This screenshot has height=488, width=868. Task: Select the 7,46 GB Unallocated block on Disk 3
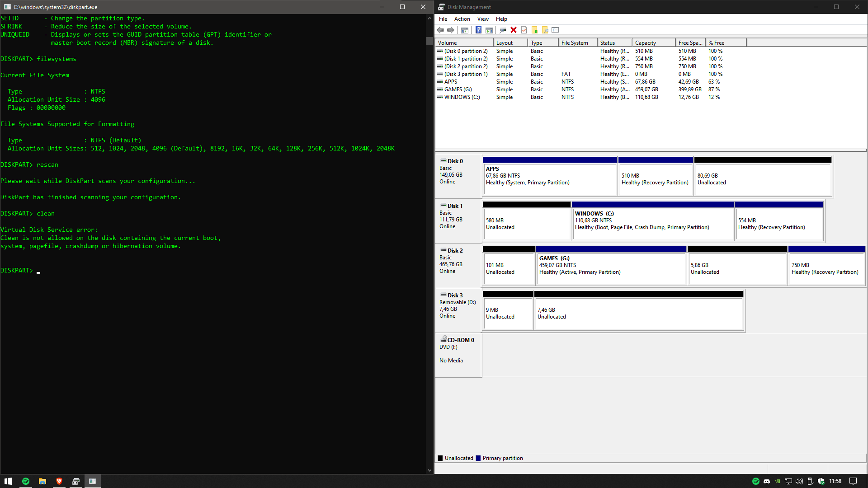click(x=639, y=310)
